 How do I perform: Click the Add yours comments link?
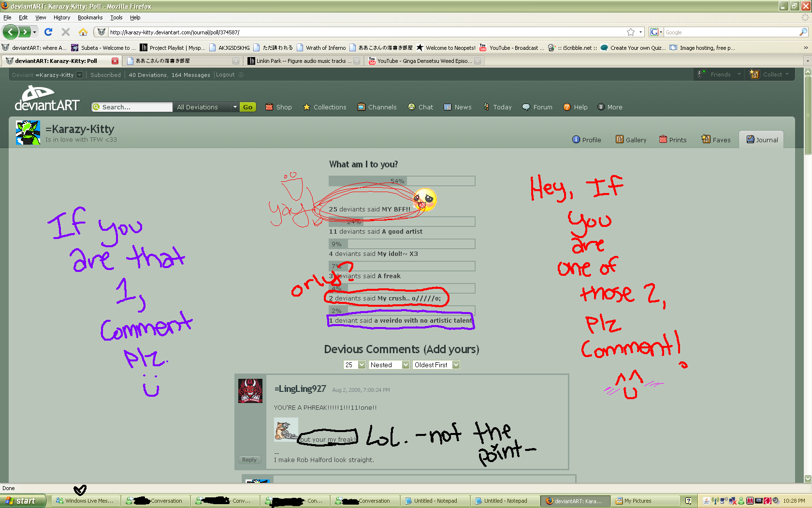pos(451,349)
